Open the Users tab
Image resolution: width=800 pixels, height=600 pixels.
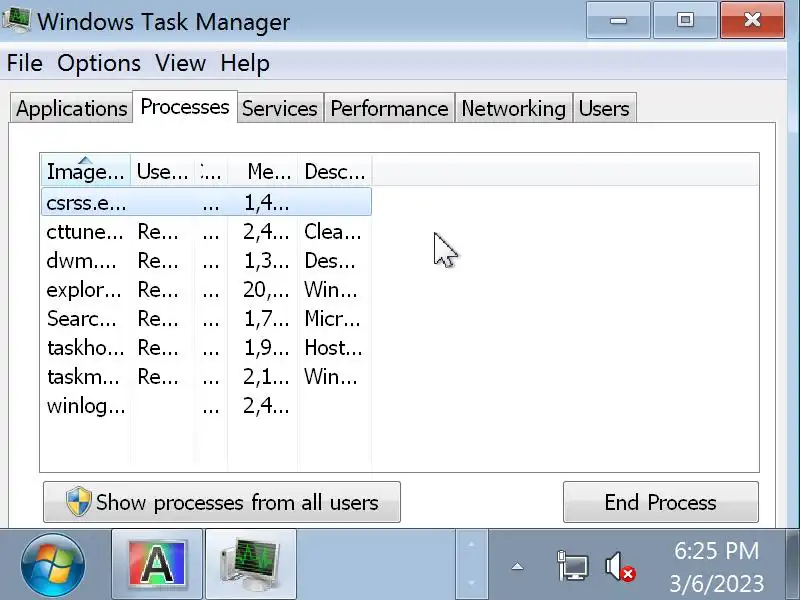pyautogui.click(x=604, y=108)
